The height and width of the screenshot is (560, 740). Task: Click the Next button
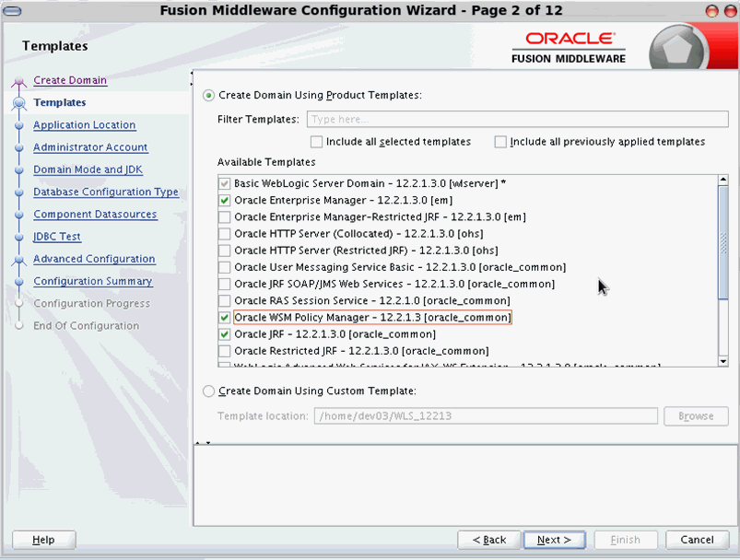[x=555, y=540]
